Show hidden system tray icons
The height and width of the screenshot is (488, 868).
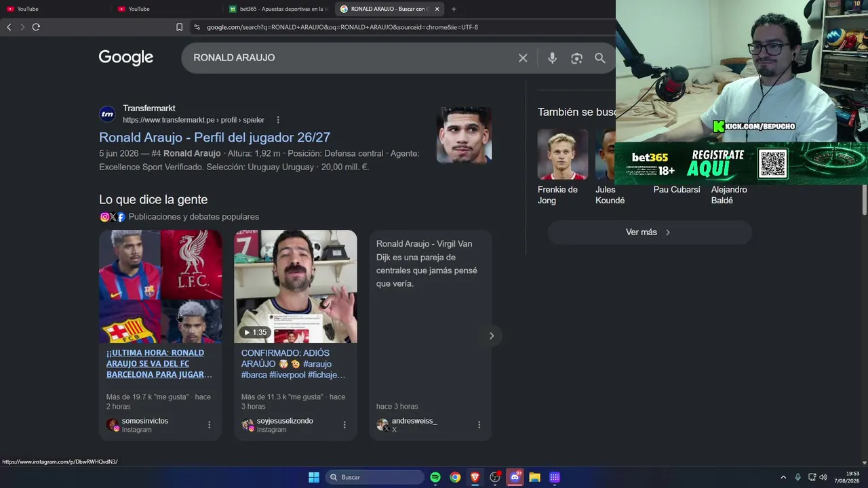783,477
